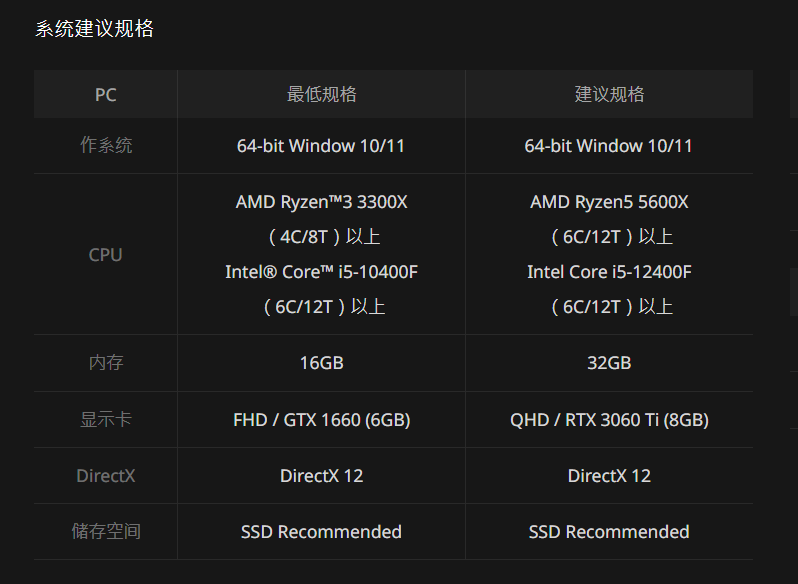Click the 最低规格 column header

pos(321,95)
